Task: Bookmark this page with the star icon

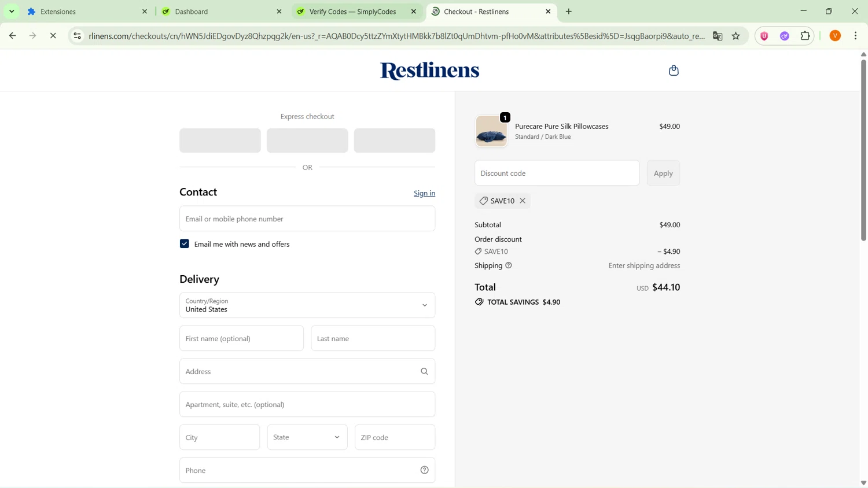Action: pos(736,36)
